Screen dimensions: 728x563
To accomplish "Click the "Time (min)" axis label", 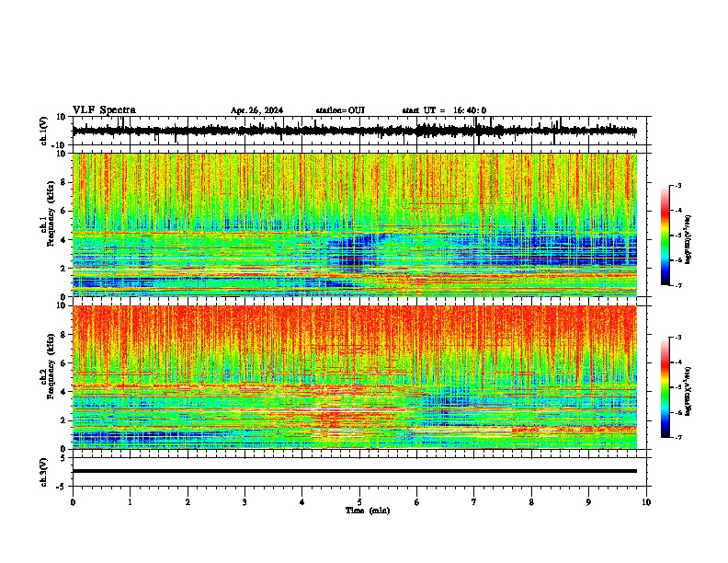I will (x=368, y=511).
